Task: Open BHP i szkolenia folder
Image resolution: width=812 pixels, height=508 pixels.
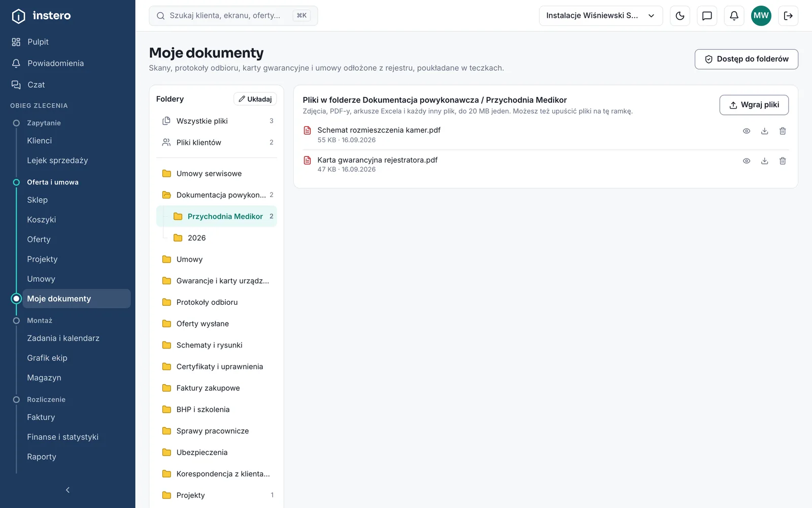Action: (217, 409)
